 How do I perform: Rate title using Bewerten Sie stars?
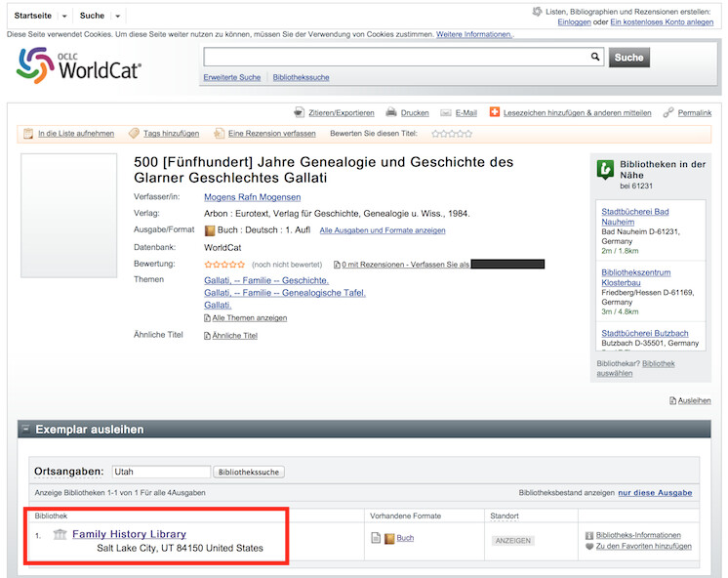[x=452, y=134]
